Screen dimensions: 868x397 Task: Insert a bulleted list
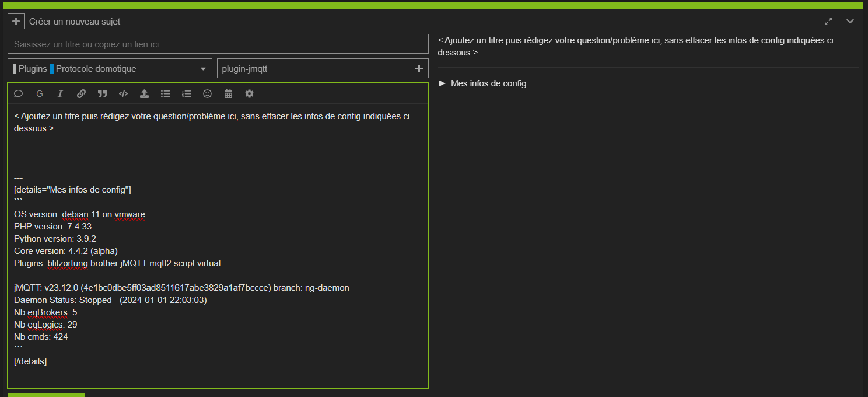165,94
